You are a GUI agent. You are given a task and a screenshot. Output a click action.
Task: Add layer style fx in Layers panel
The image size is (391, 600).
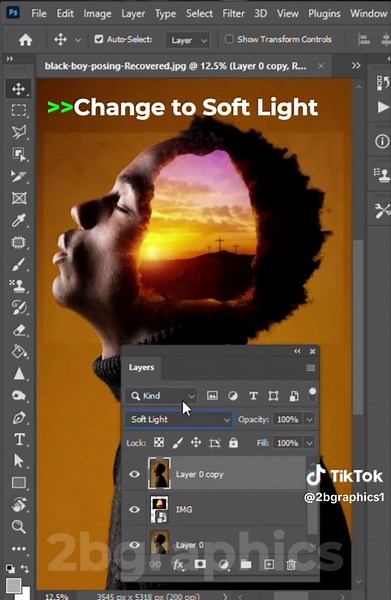pyautogui.click(x=178, y=564)
